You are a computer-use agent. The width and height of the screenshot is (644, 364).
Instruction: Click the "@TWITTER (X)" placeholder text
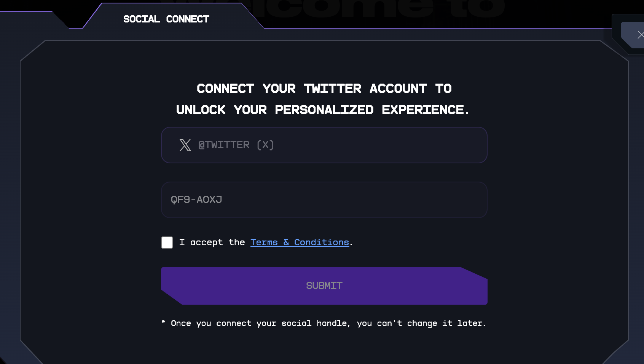tap(236, 145)
